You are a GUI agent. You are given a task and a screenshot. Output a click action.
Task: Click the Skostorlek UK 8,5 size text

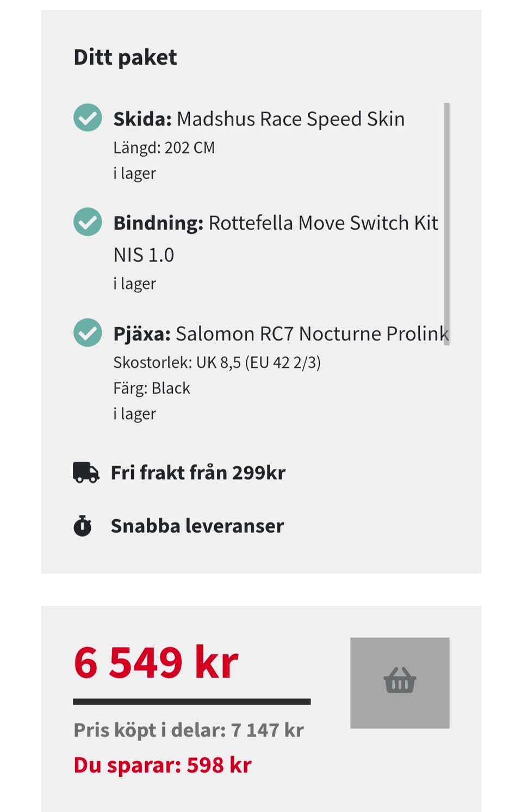(216, 362)
